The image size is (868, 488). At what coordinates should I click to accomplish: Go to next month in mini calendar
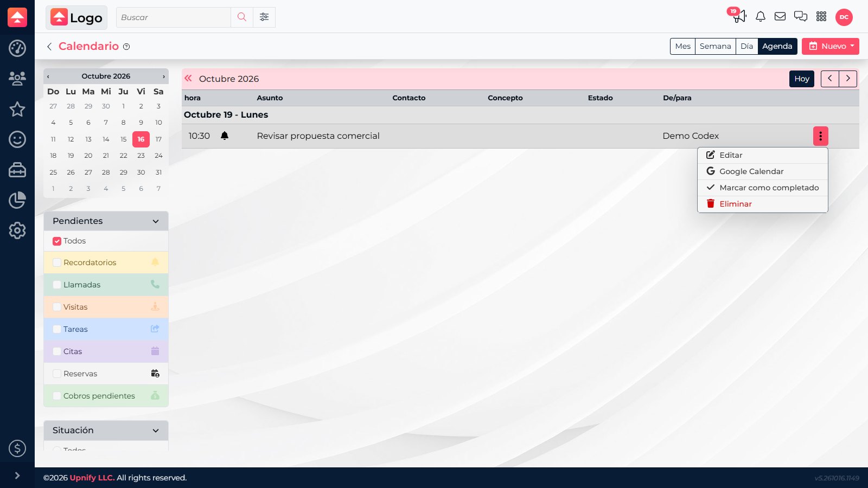[164, 76]
